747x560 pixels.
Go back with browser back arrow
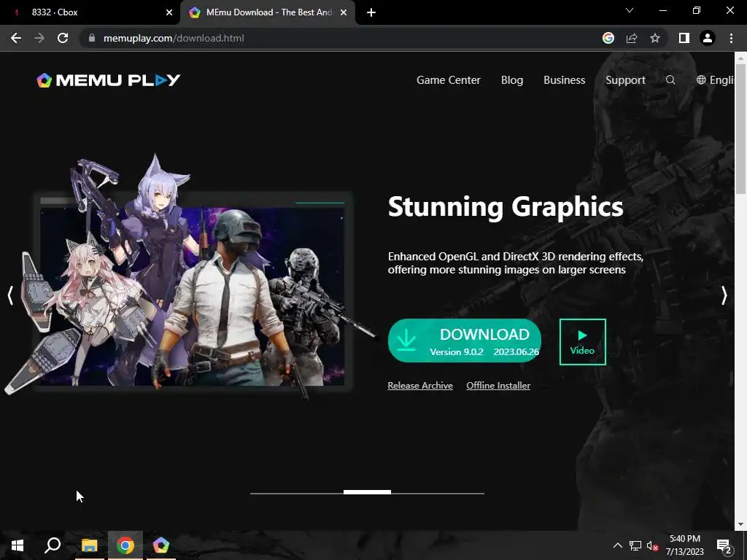point(16,38)
